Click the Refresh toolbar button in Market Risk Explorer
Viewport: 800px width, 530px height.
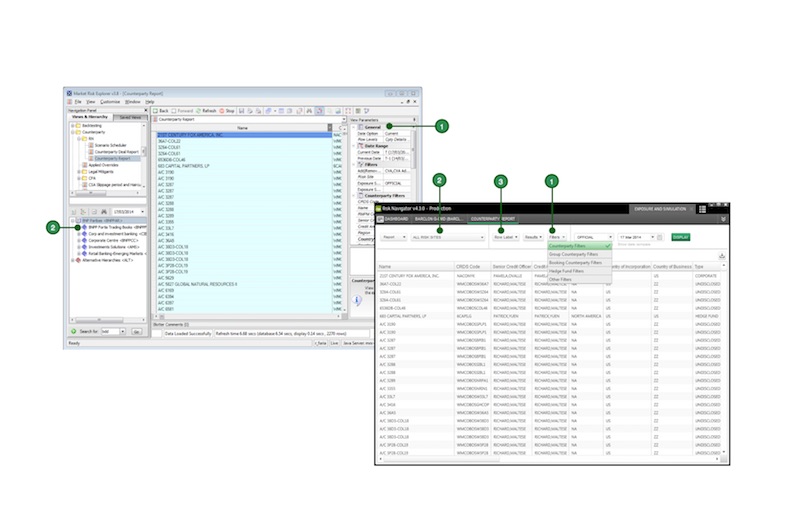coord(207,111)
